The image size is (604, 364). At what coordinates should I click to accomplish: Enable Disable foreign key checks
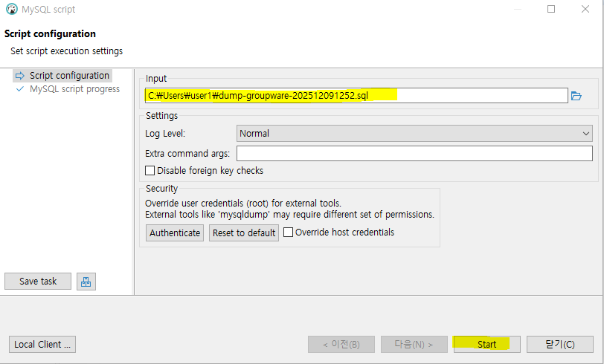(150, 171)
